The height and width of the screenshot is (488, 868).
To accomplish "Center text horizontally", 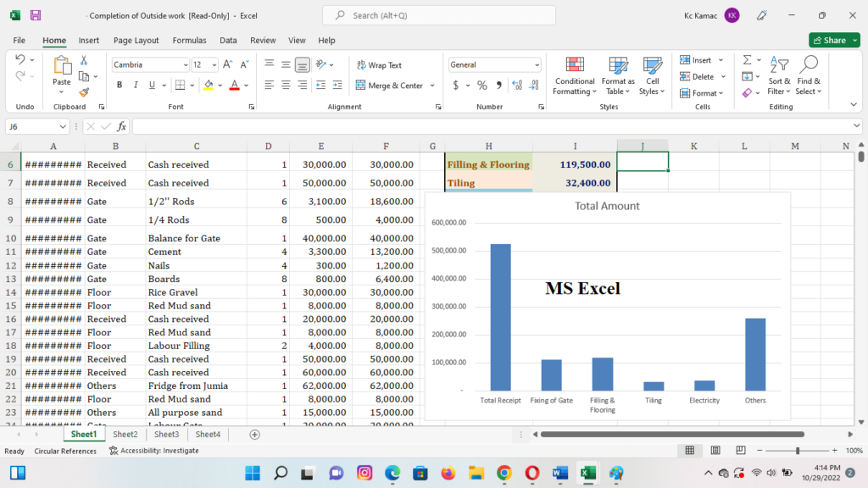I will click(x=286, y=86).
